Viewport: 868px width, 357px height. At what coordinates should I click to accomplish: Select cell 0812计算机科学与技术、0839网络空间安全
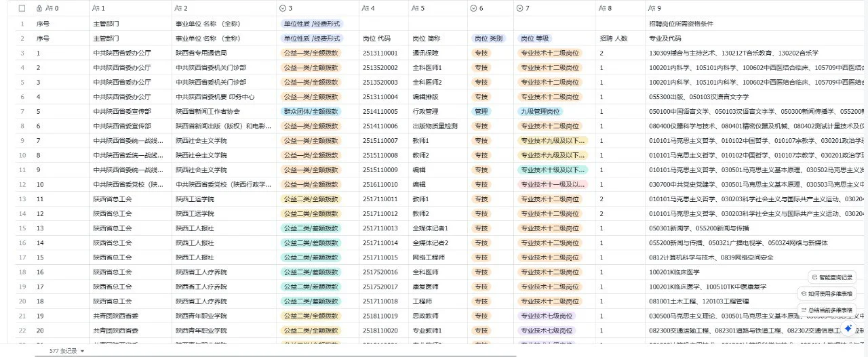(x=755, y=257)
